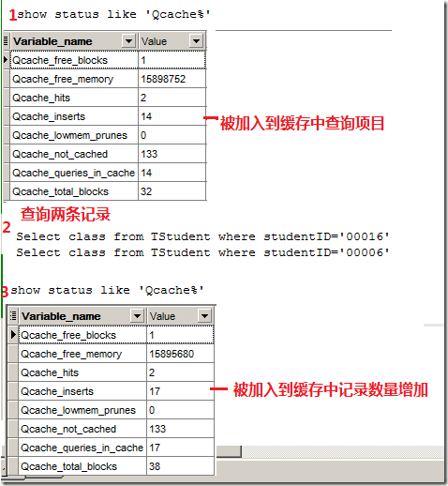
Task: Click the query with studentID='00006'
Action: (x=203, y=252)
